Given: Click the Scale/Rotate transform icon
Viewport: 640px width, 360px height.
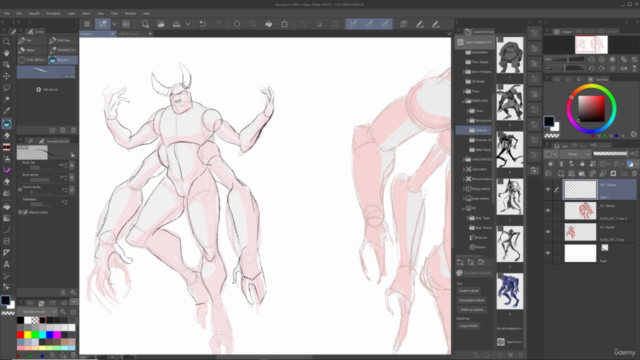Looking at the screenshot, I should pyautogui.click(x=284, y=24).
